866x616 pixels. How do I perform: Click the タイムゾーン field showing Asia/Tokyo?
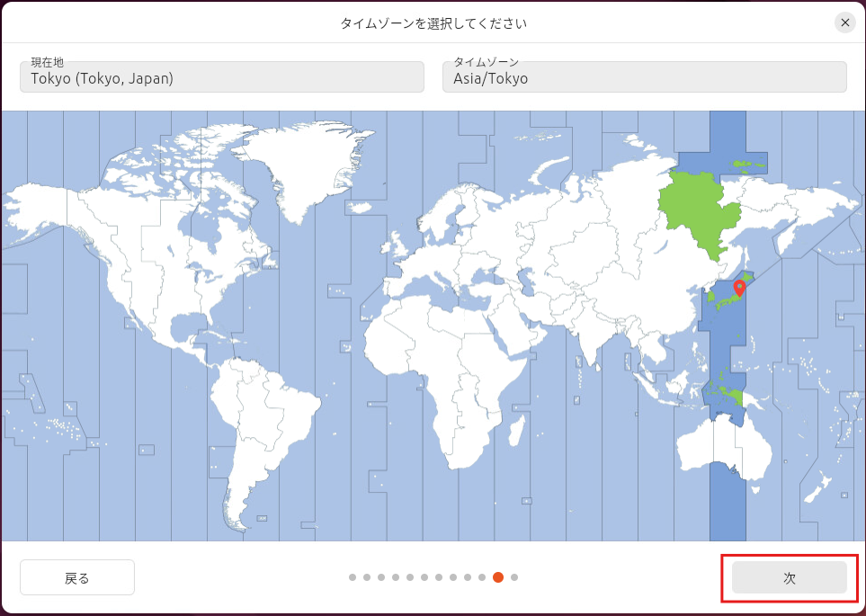(645, 76)
